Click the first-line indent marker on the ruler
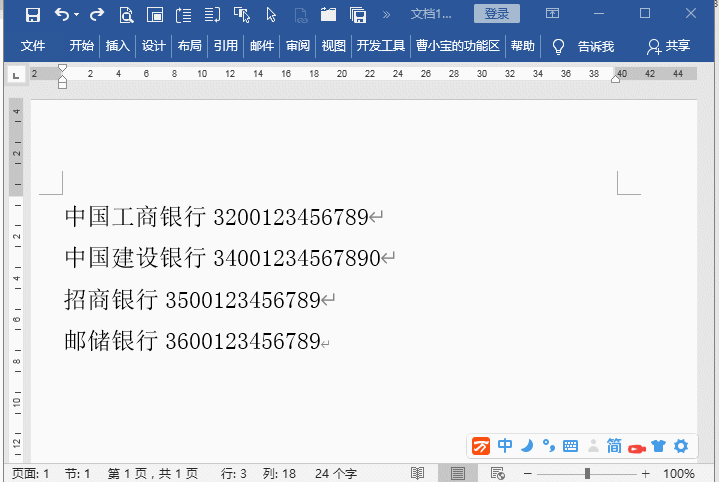The height and width of the screenshot is (482, 719). [62, 68]
